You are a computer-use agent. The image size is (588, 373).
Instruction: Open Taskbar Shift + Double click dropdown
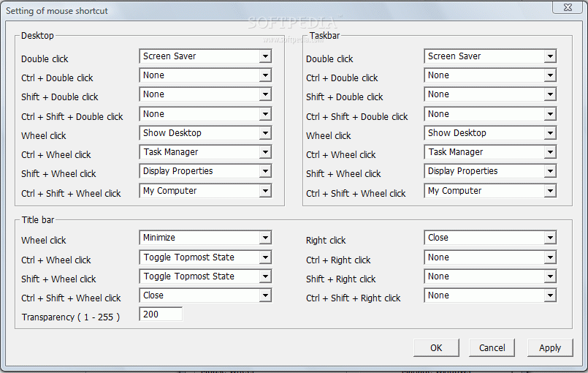pos(490,94)
